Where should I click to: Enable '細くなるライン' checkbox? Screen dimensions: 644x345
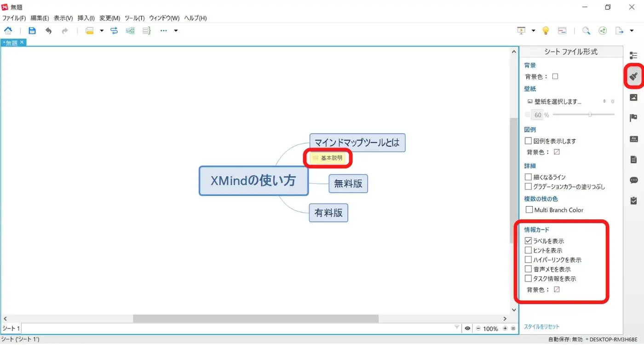(x=528, y=177)
